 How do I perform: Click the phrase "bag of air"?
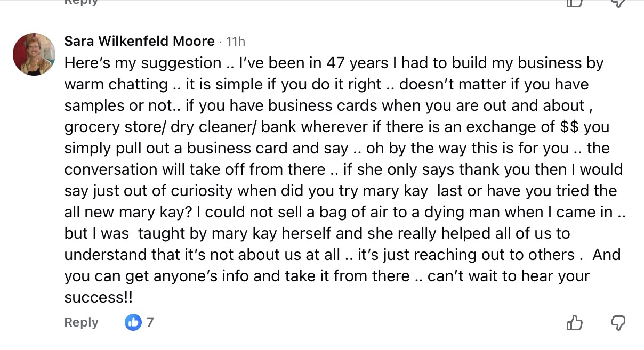[345, 212]
